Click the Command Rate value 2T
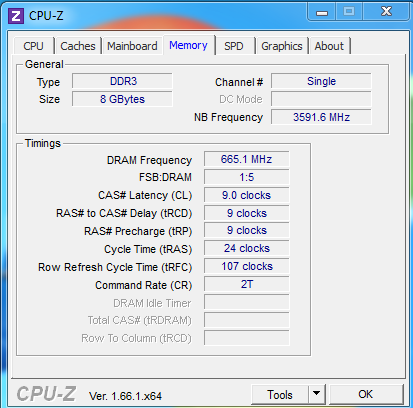413x408 pixels. (247, 284)
